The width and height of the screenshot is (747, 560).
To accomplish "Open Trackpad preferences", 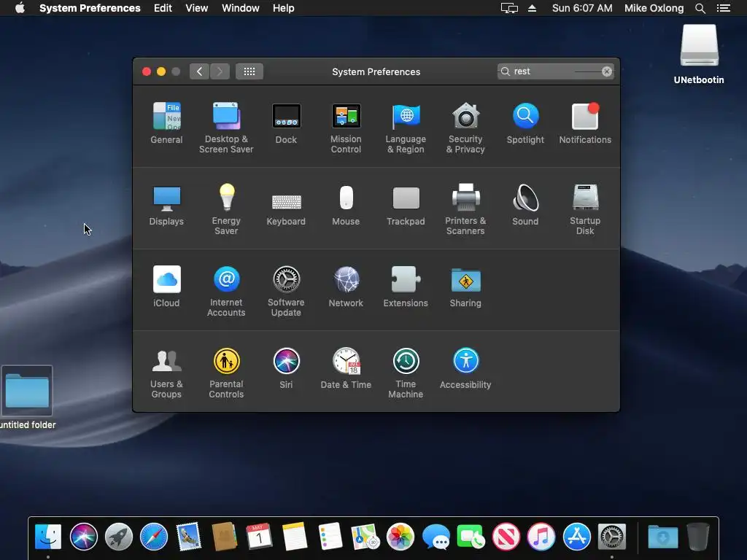I will 406,205.
